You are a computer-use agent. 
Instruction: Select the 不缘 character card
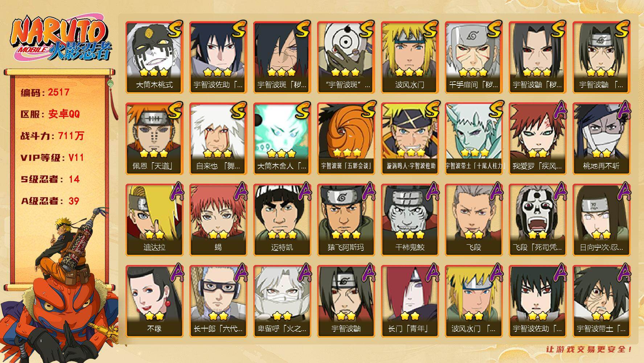tap(154, 301)
